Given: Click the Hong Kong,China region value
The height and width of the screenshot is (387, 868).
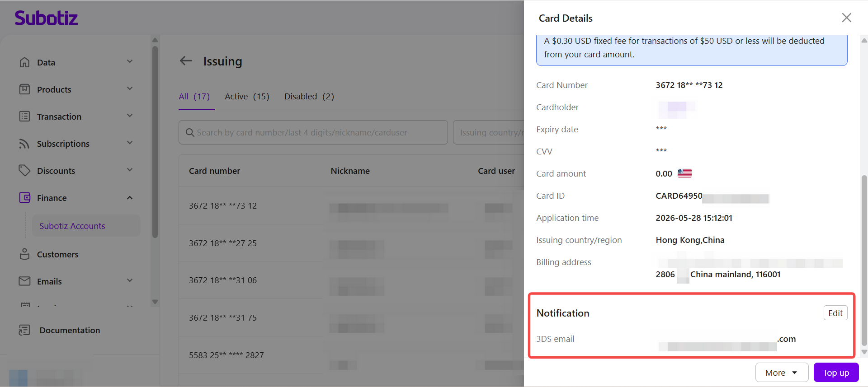Looking at the screenshot, I should [690, 240].
